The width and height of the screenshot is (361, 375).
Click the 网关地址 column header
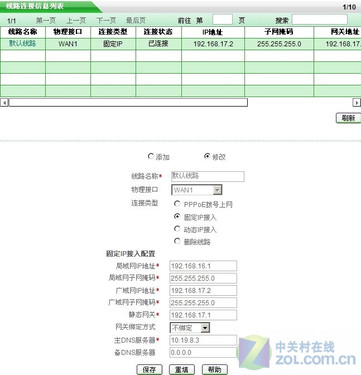point(338,32)
